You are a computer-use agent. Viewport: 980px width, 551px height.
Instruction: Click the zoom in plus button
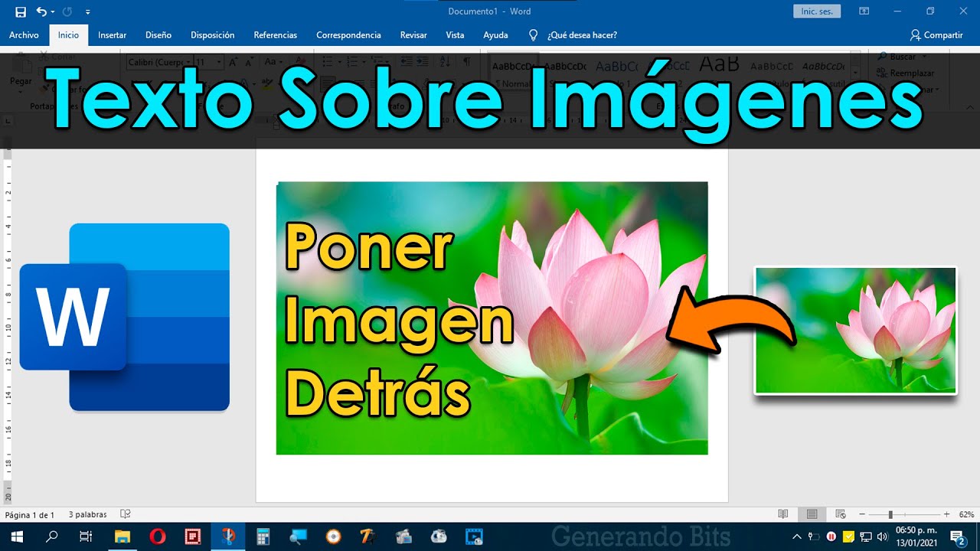pyautogui.click(x=946, y=514)
